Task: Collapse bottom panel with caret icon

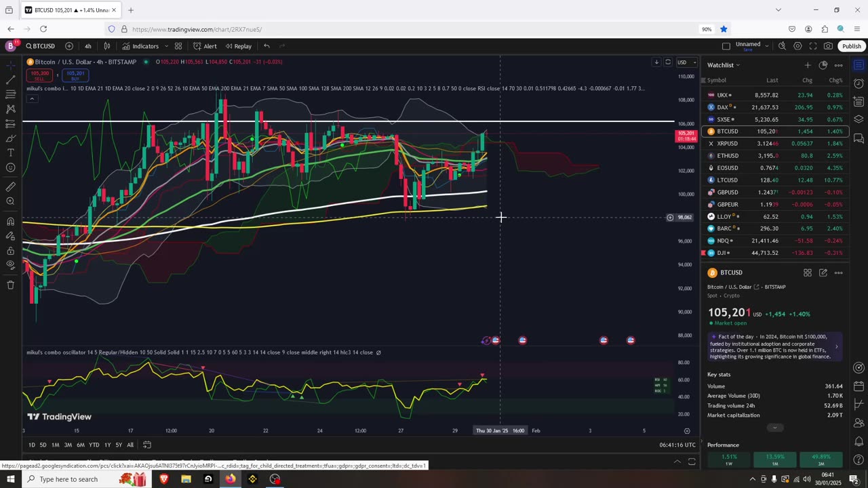Action: 677,462
